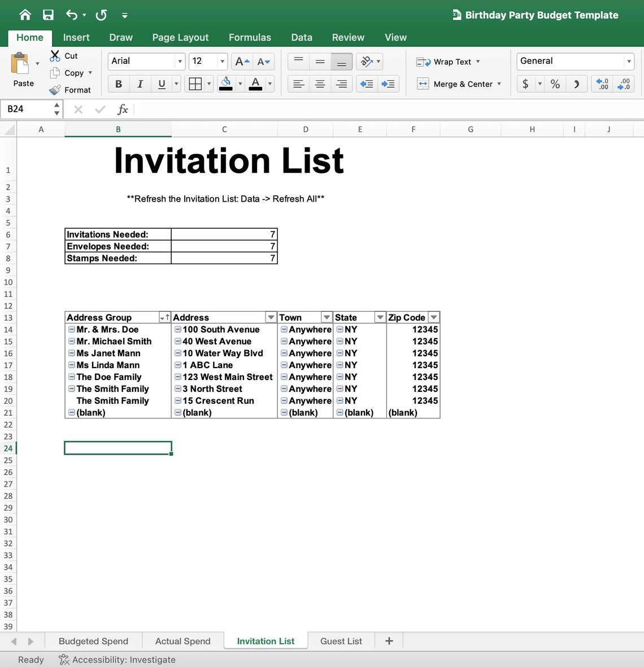The width and height of the screenshot is (644, 668).
Task: Toggle bold formatting
Action: click(118, 84)
